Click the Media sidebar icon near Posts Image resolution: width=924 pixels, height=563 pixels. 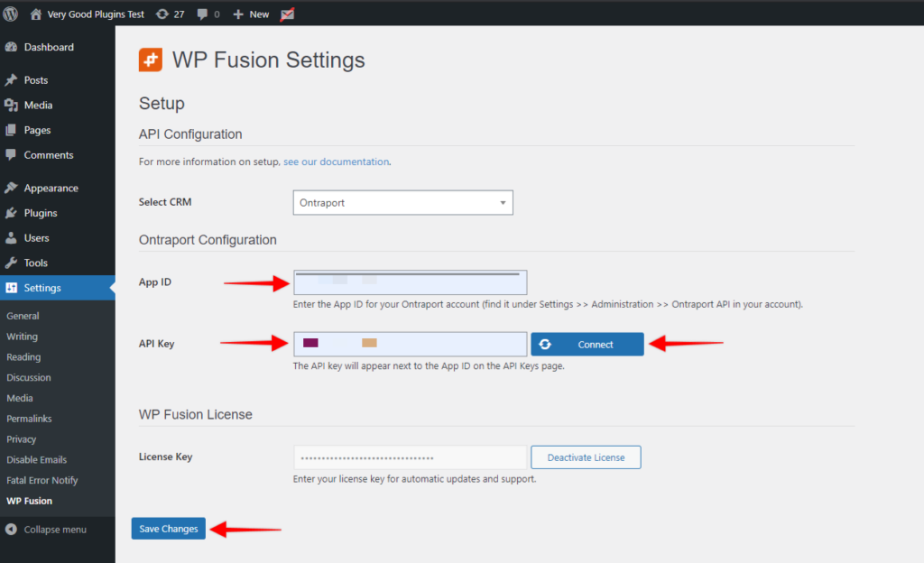(x=11, y=105)
